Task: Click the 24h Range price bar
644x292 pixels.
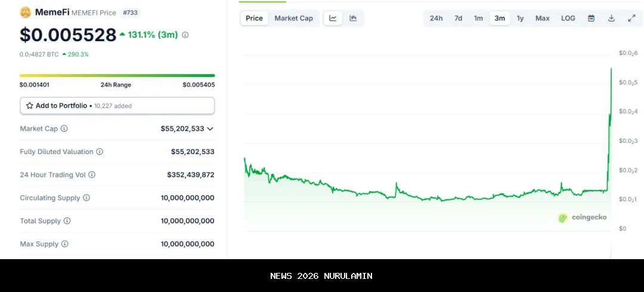Action: click(x=117, y=76)
